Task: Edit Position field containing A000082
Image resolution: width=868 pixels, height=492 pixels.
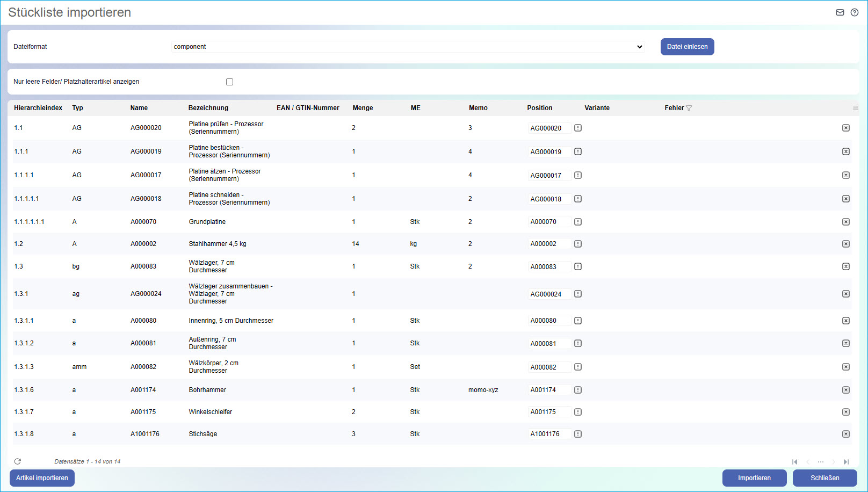Action: pyautogui.click(x=549, y=367)
